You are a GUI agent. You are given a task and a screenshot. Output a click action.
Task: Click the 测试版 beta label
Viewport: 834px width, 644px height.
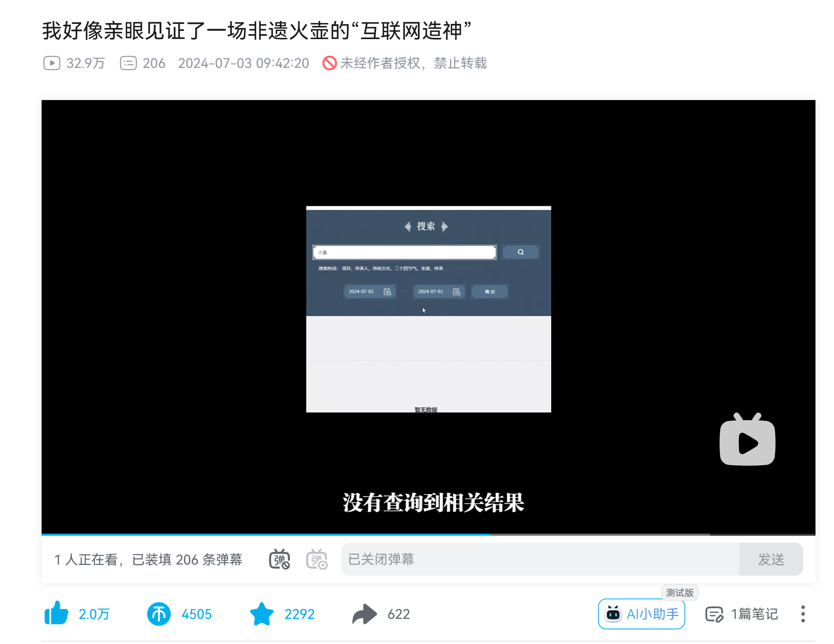(680, 593)
